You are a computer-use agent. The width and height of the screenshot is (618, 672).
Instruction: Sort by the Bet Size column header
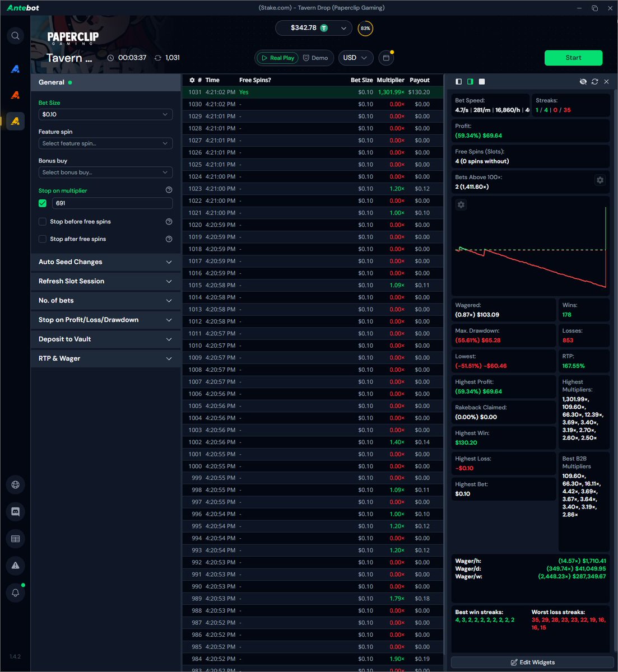pyautogui.click(x=361, y=80)
